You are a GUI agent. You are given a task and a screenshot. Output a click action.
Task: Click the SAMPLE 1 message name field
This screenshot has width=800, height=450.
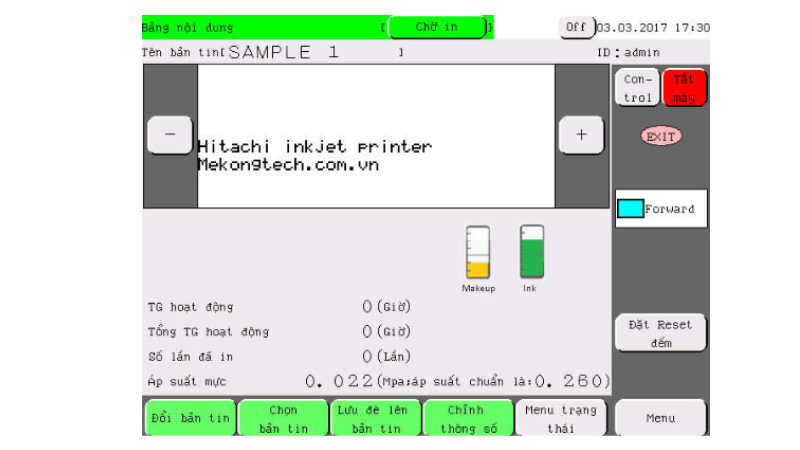click(x=312, y=52)
